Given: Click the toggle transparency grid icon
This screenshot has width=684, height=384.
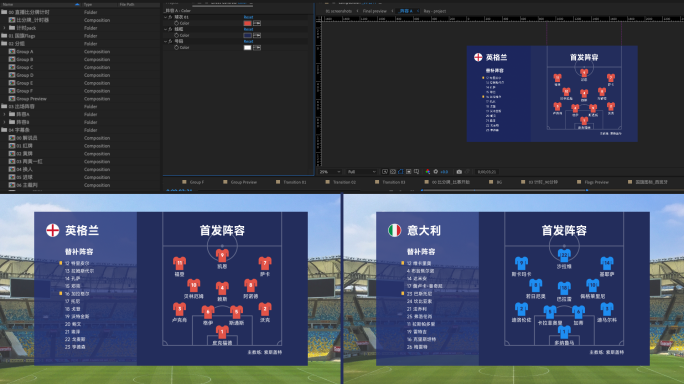Looking at the screenshot, I should (393, 172).
